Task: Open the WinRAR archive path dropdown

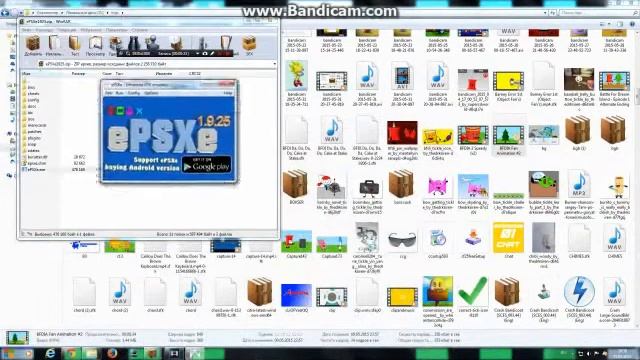Action: point(274,64)
